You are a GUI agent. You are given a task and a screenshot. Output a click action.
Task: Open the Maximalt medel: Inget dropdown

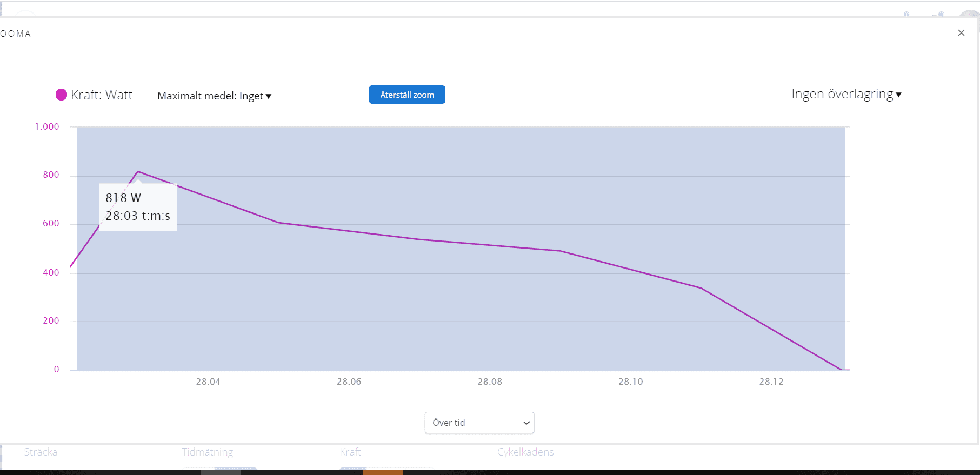[214, 96]
